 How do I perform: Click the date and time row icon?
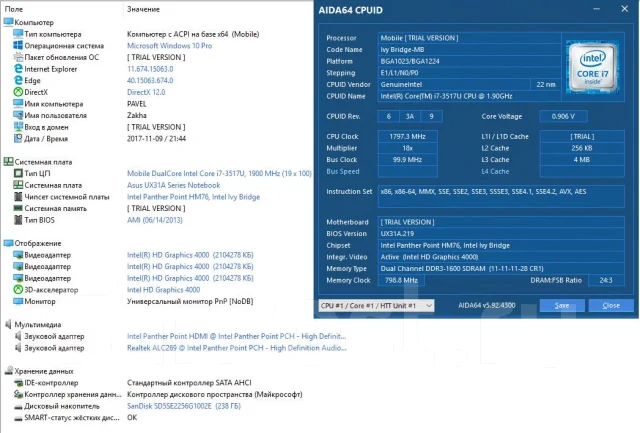pos(18,138)
